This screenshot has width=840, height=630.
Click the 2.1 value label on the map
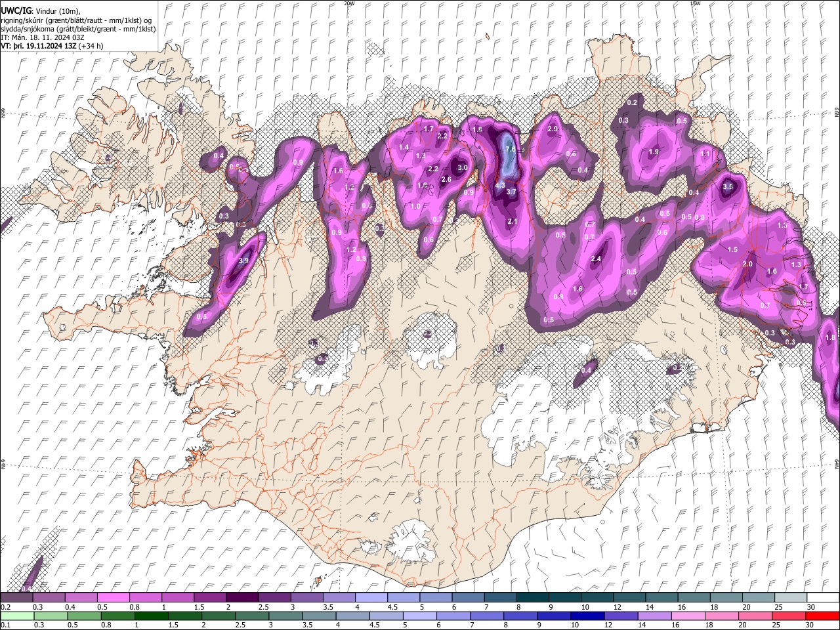(x=513, y=221)
